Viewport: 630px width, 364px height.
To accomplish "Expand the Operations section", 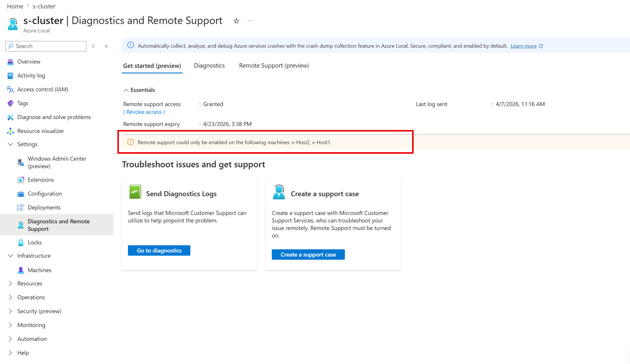I will 10,297.
